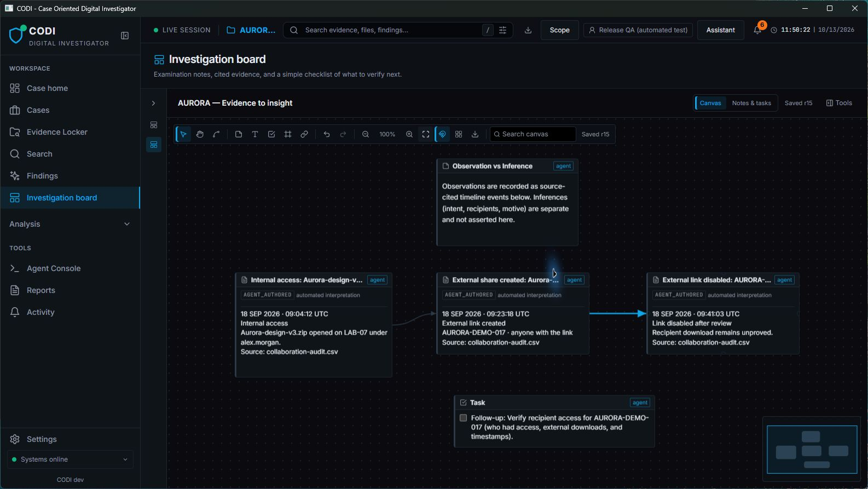Select the pointer tool in canvas toolbar
868x489 pixels.
(183, 134)
